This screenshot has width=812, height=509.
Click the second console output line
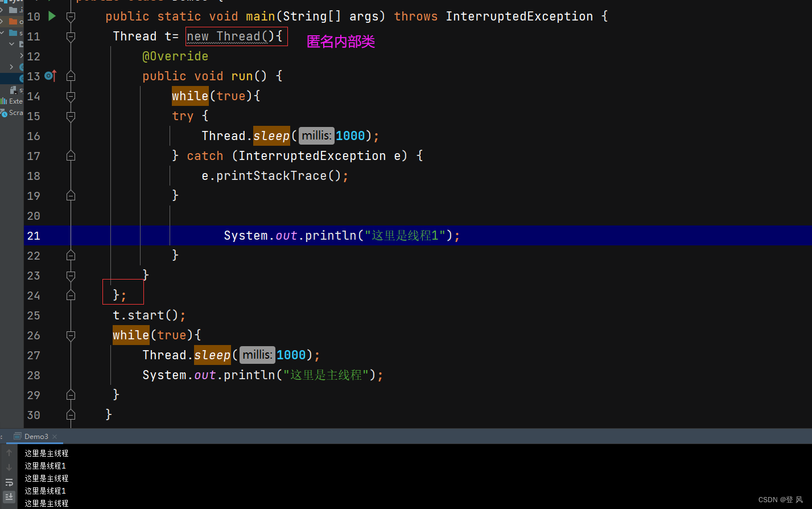pos(45,466)
